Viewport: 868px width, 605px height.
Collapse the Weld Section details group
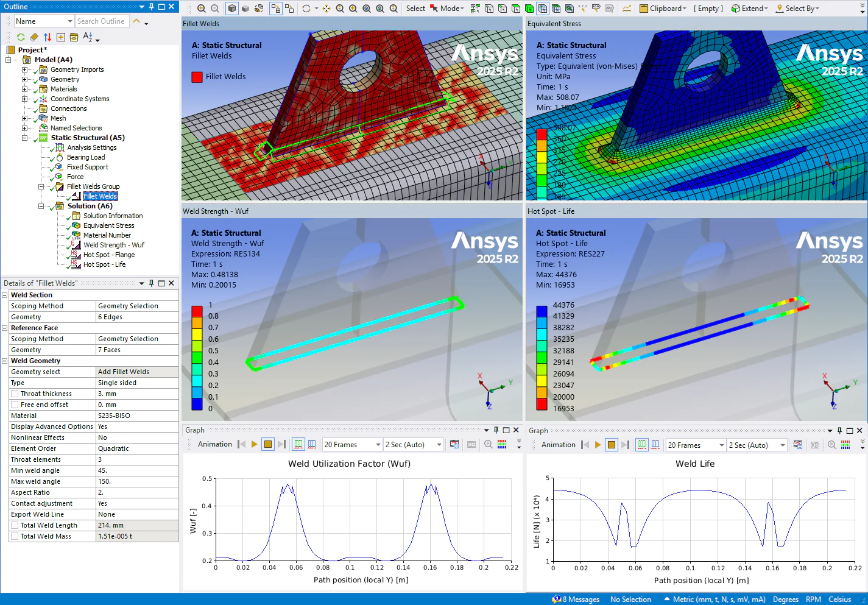click(5, 295)
